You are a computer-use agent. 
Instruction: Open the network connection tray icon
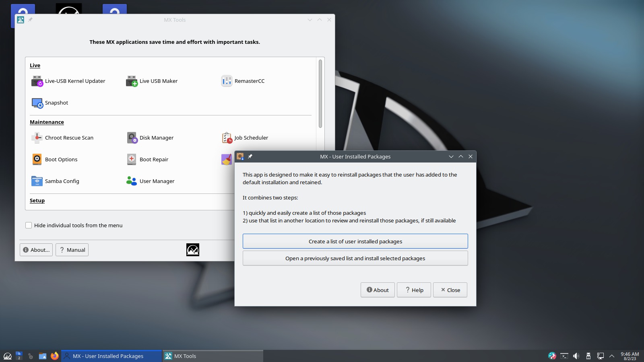coord(601,356)
